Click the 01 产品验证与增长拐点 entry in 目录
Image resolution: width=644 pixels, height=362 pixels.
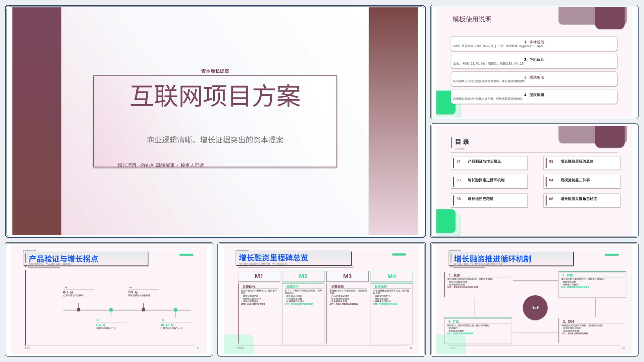point(489,163)
